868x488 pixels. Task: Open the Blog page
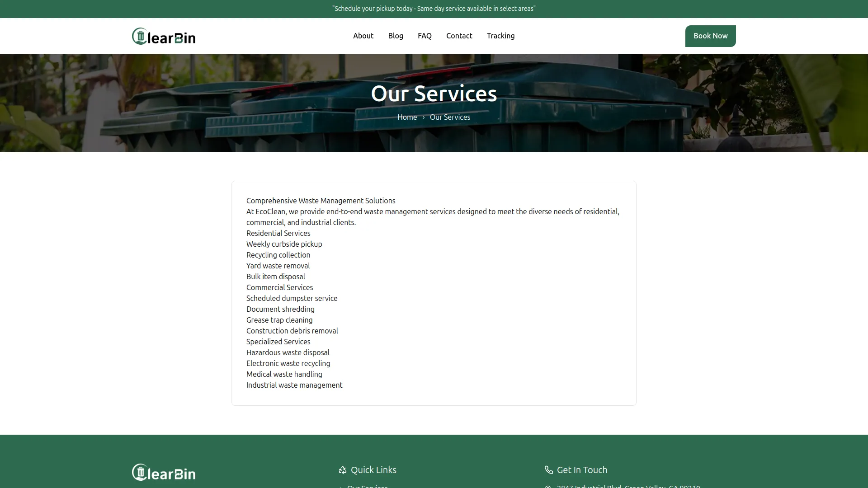tap(395, 36)
